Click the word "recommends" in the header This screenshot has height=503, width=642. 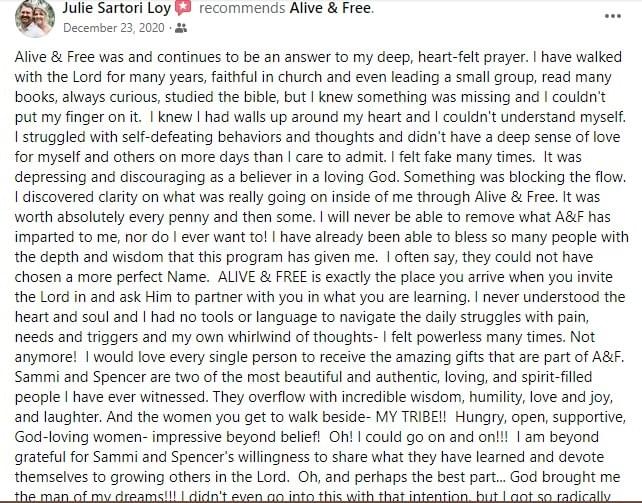(242, 8)
